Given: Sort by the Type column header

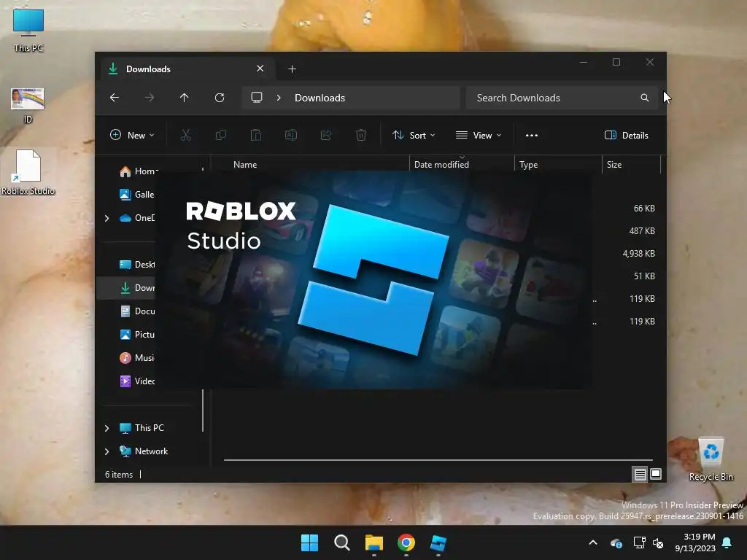Looking at the screenshot, I should pyautogui.click(x=558, y=164).
